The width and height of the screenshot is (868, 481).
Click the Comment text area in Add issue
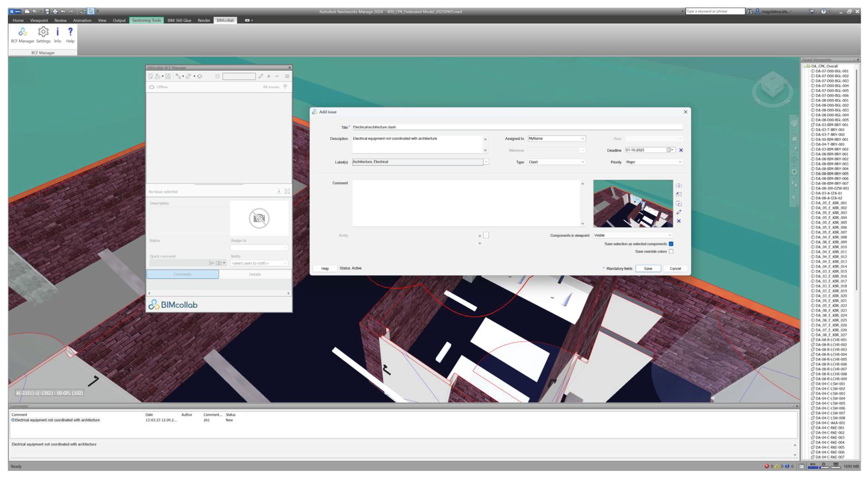[466, 204]
